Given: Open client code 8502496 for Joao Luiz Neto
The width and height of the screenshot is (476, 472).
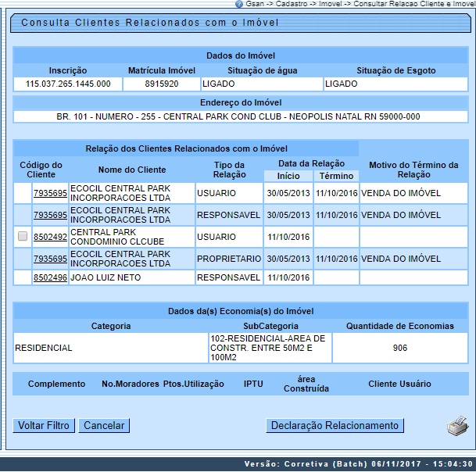Looking at the screenshot, I should click(x=50, y=277).
